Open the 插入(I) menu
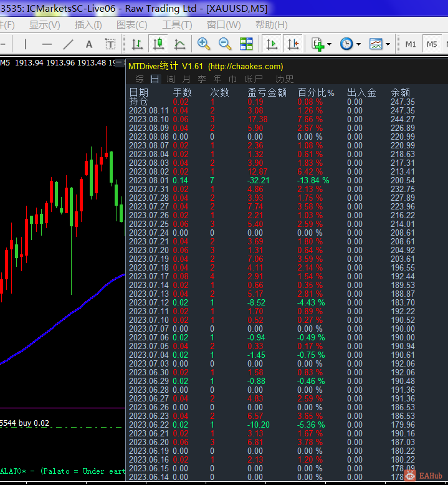Viewport: 448px width, 485px height. (88, 25)
